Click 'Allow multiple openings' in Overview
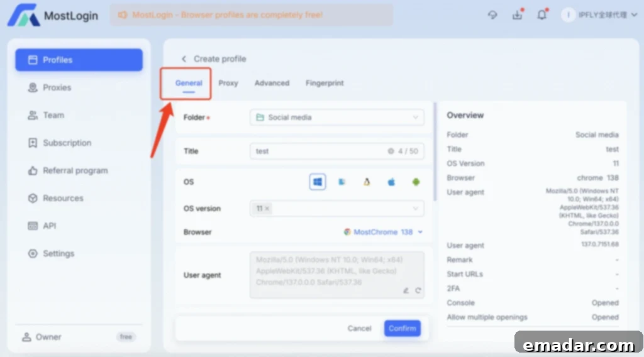This screenshot has height=357, width=644. (487, 317)
